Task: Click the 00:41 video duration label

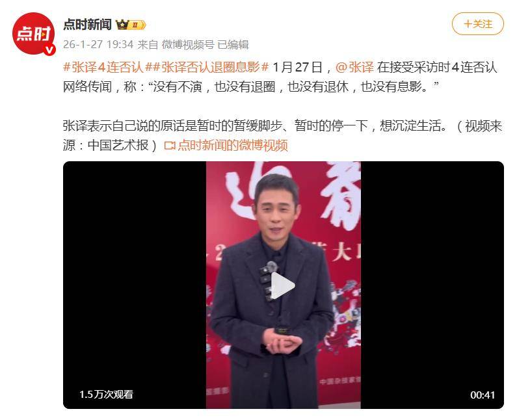Action: 483,395
